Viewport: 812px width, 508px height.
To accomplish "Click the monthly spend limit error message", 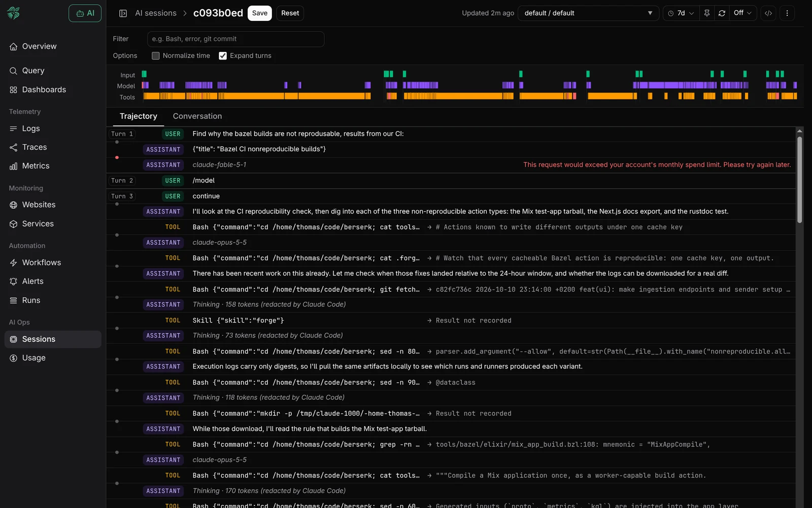I will [657, 165].
